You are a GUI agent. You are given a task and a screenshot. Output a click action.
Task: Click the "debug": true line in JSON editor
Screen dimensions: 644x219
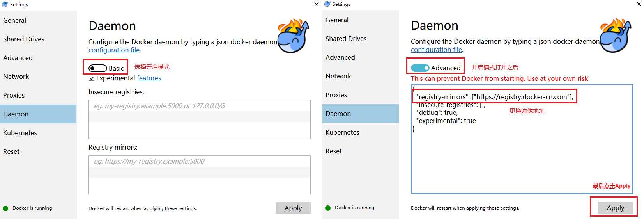(x=437, y=113)
